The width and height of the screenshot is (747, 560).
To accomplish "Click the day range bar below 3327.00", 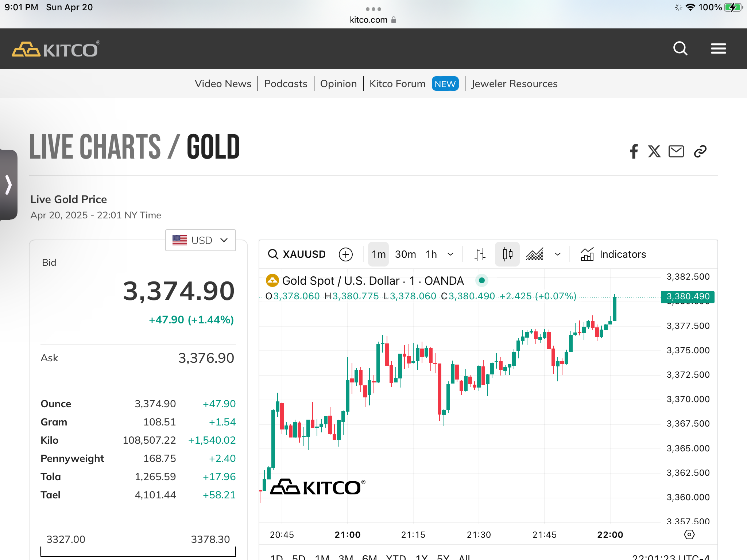I will (138, 552).
